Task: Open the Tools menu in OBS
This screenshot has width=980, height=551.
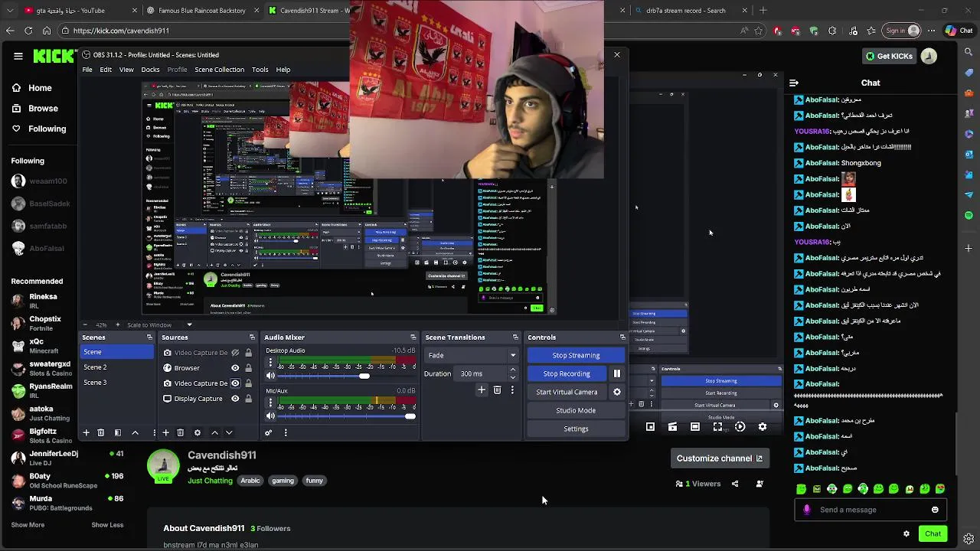Action: [260, 70]
